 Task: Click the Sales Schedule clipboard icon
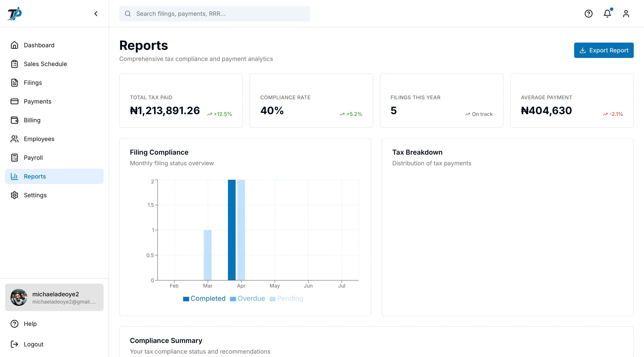(x=14, y=64)
